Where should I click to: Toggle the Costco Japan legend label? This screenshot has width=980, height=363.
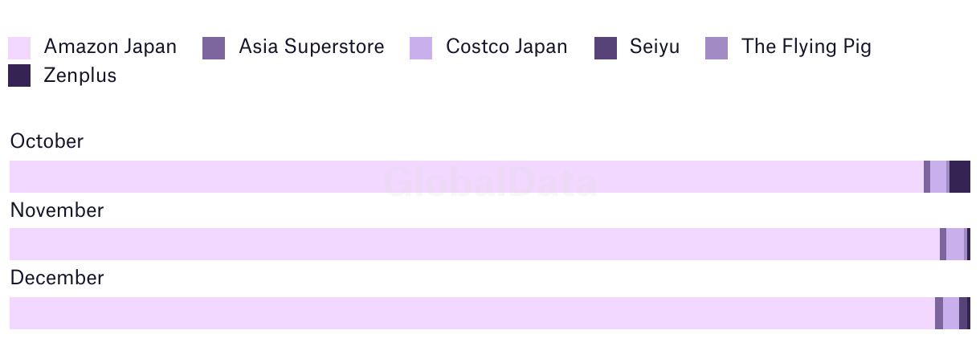[x=507, y=47]
